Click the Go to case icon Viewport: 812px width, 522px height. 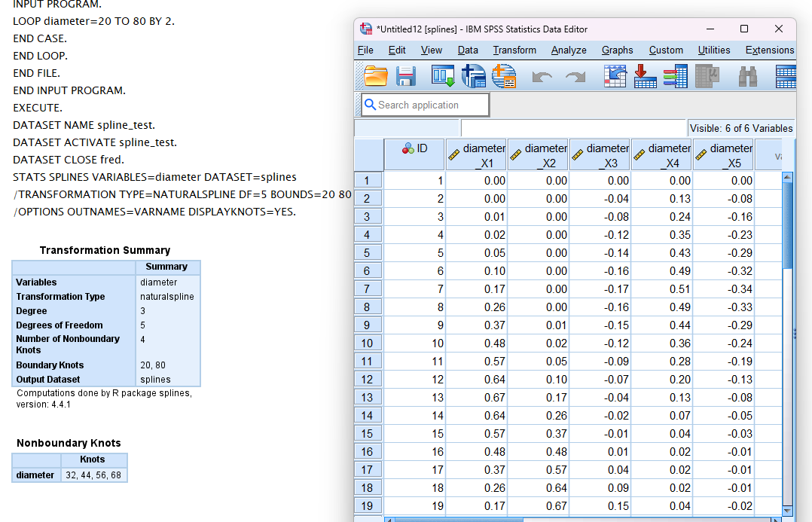615,76
